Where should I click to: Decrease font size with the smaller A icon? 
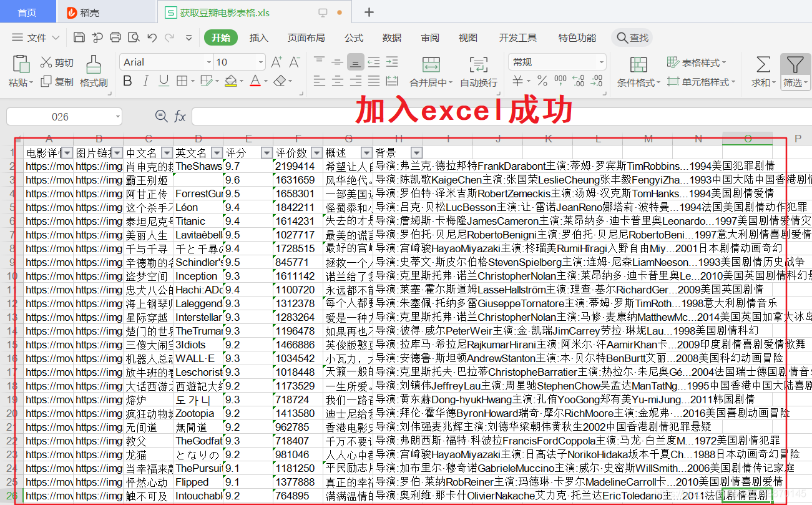tap(294, 62)
